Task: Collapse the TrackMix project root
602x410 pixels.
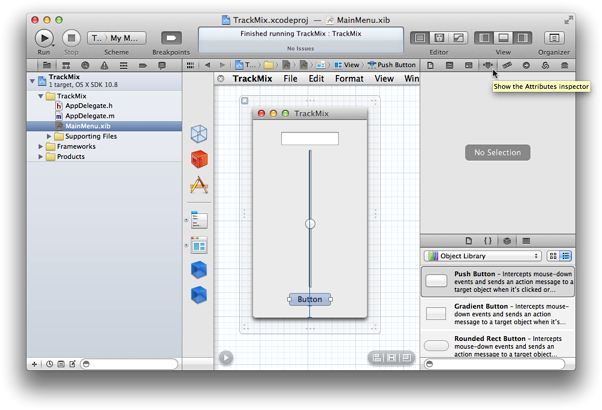Action: click(32, 81)
